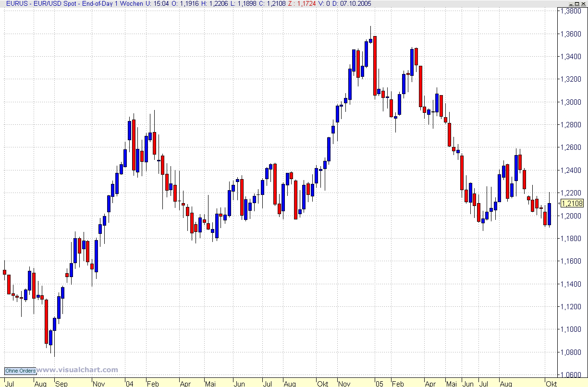Click the Ohne Orders button

pos(20,371)
